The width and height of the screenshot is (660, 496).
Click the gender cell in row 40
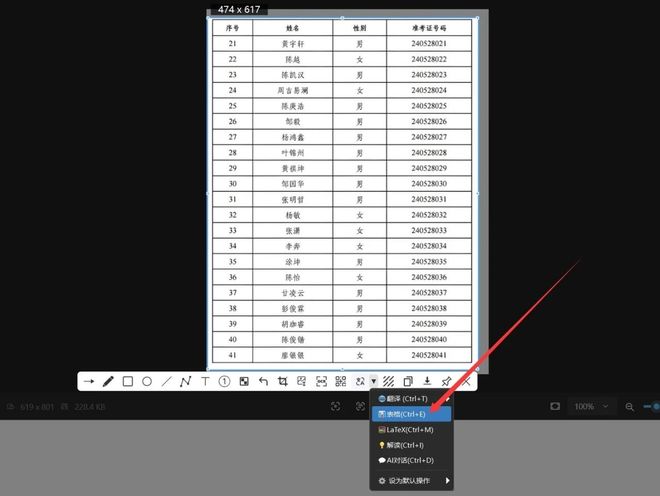pyautogui.click(x=359, y=339)
